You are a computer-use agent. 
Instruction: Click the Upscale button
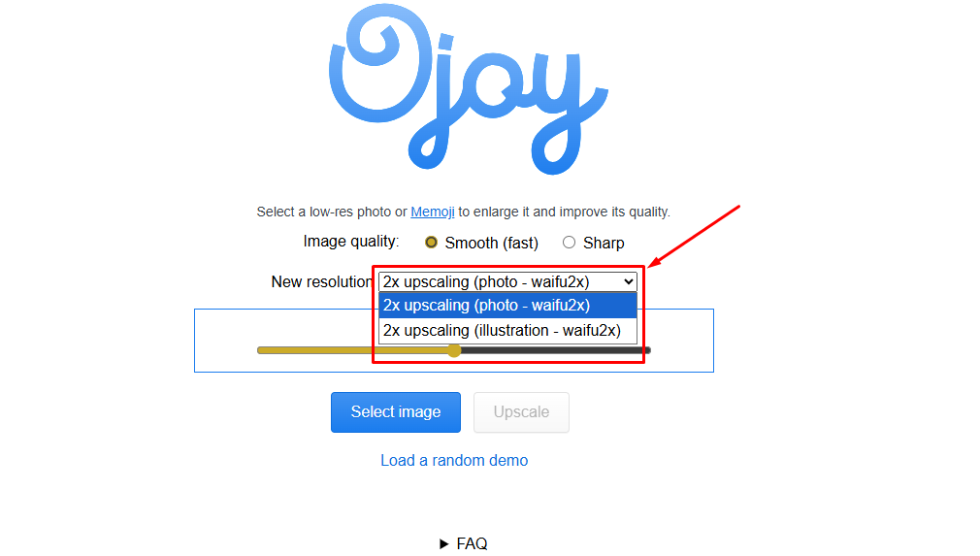click(521, 412)
